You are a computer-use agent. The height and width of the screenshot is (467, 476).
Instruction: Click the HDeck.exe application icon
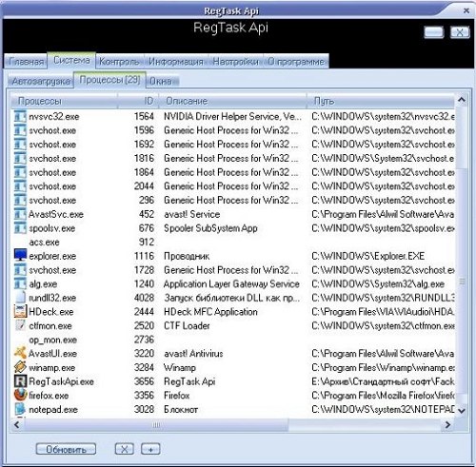(20, 311)
